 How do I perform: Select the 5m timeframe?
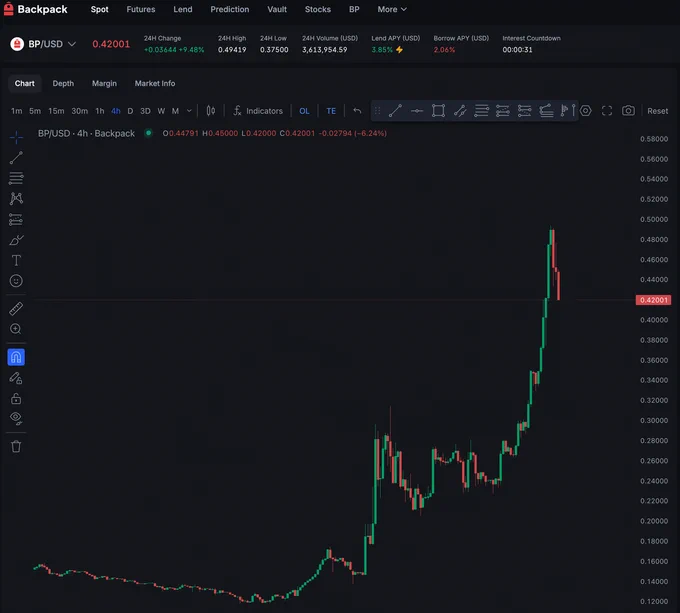click(35, 111)
